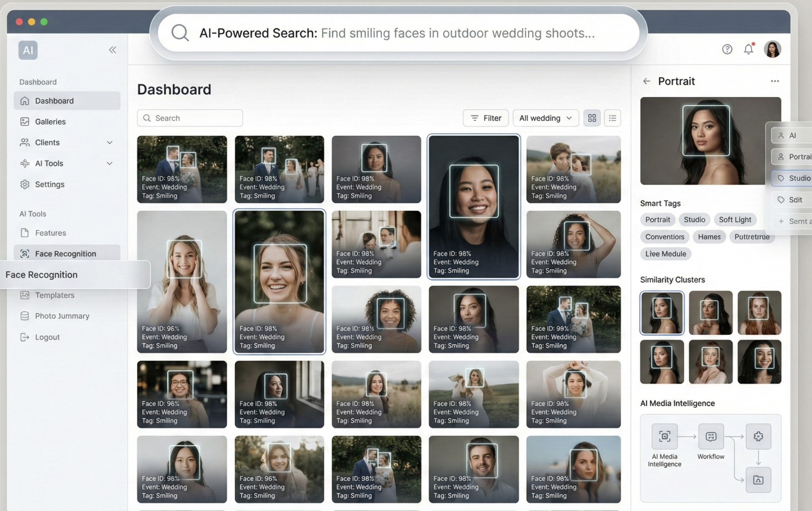Switch to list view
Screen dimensions: 812x511
(x=612, y=118)
